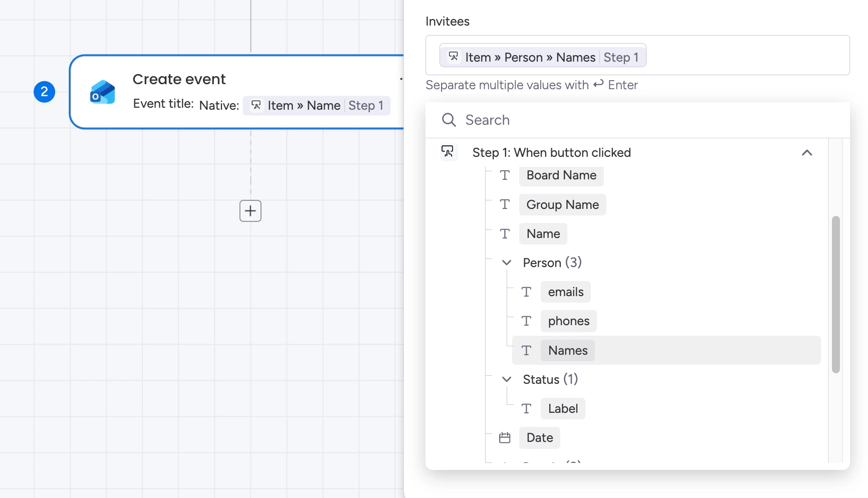Click the text type icon beside Board Name
The height and width of the screenshot is (498, 868).
pyautogui.click(x=505, y=175)
